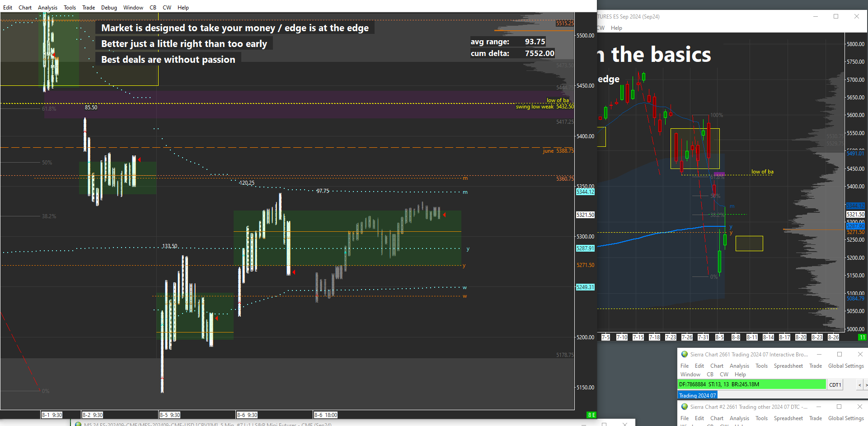This screenshot has height=426, width=868.
Task: Open Help menu in Sierra Chart 2661 window
Action: click(740, 375)
